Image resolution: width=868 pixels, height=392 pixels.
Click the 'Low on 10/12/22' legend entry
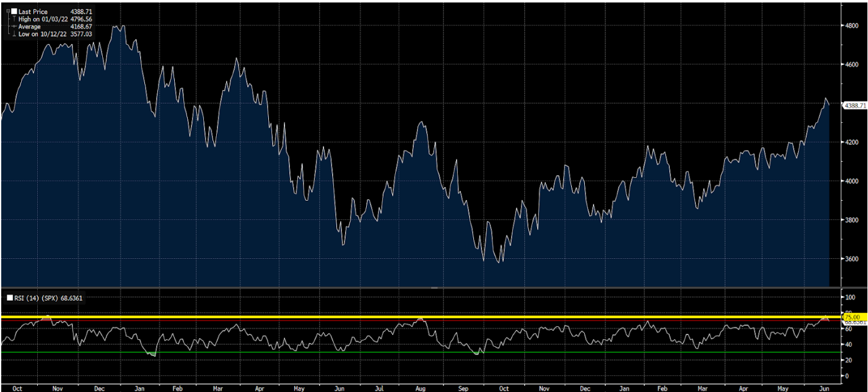pos(42,34)
